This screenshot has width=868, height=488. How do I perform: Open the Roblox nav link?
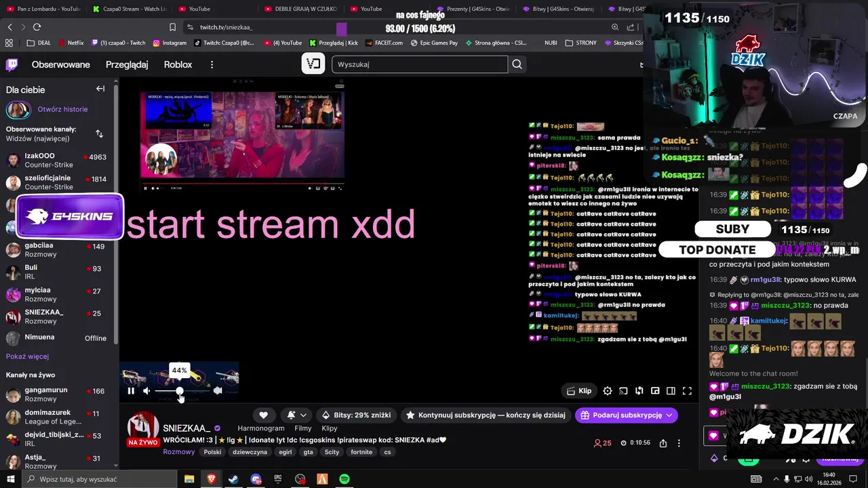pyautogui.click(x=178, y=64)
